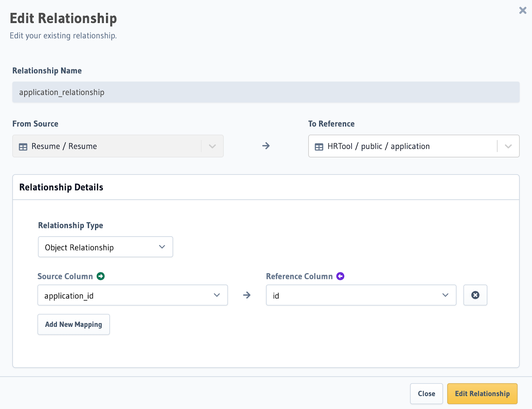The image size is (532, 409).
Task: Click the table icon in To Reference
Action: (x=319, y=147)
